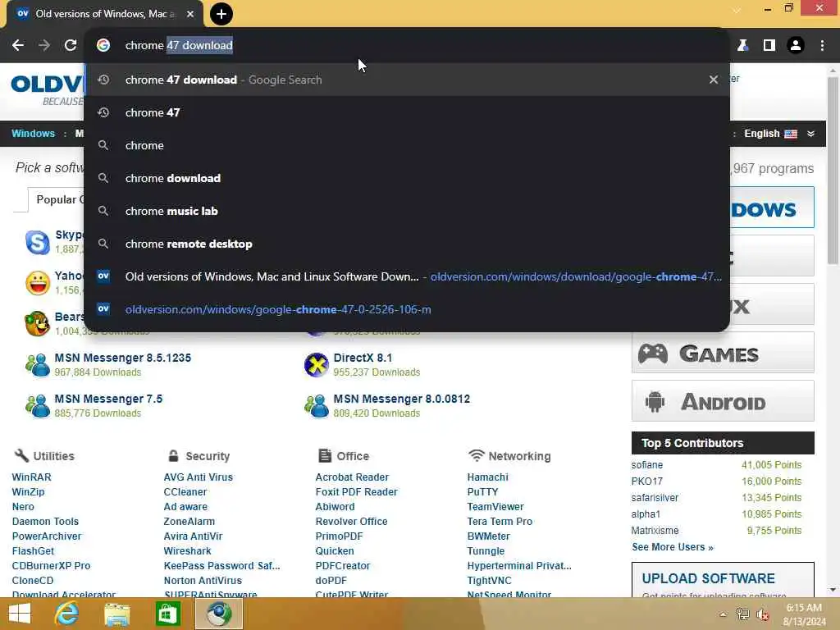This screenshot has height=630, width=840.
Task: Open the Games category button
Action: pyautogui.click(x=723, y=353)
